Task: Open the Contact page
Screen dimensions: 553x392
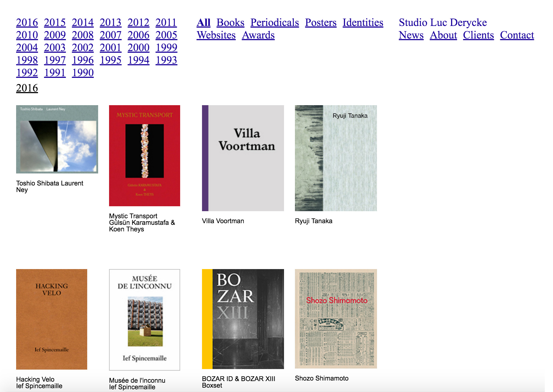Action: click(x=517, y=35)
